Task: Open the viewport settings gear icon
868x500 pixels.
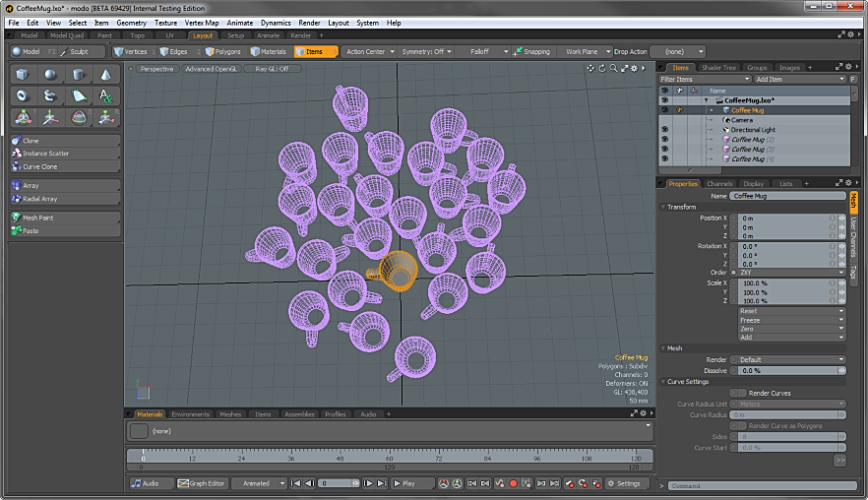Action: tap(635, 68)
